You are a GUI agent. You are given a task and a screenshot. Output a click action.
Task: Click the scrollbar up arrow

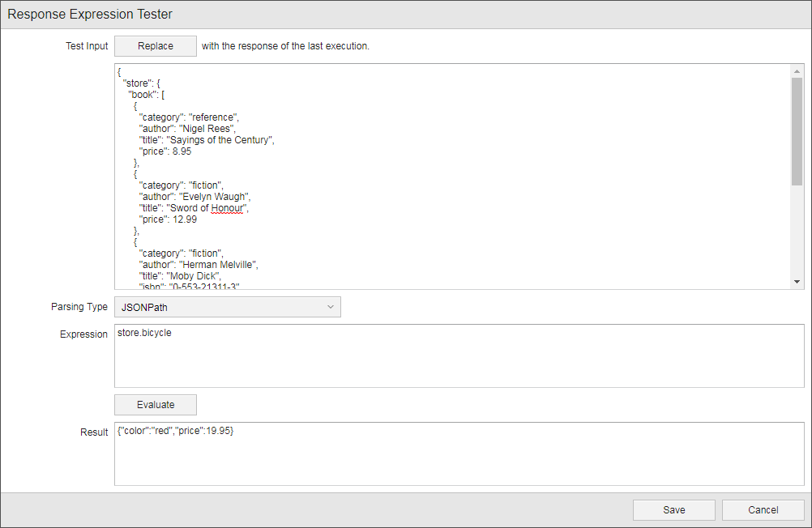(x=796, y=73)
